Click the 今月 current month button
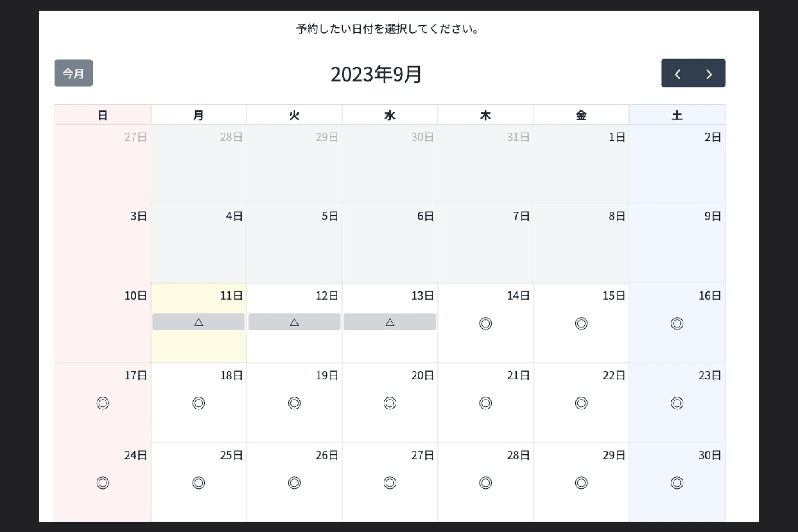The image size is (798, 532). (73, 72)
